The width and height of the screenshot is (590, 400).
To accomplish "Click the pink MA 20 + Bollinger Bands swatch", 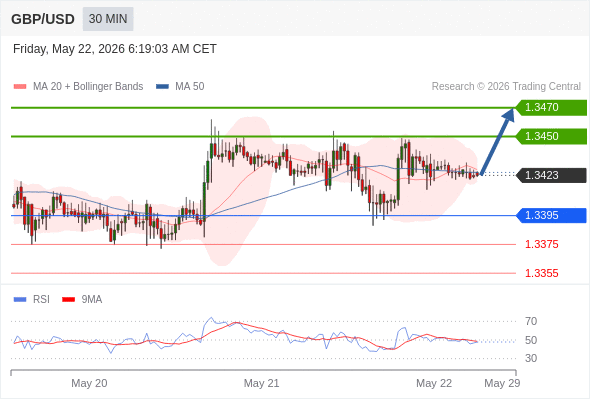I will (x=20, y=87).
